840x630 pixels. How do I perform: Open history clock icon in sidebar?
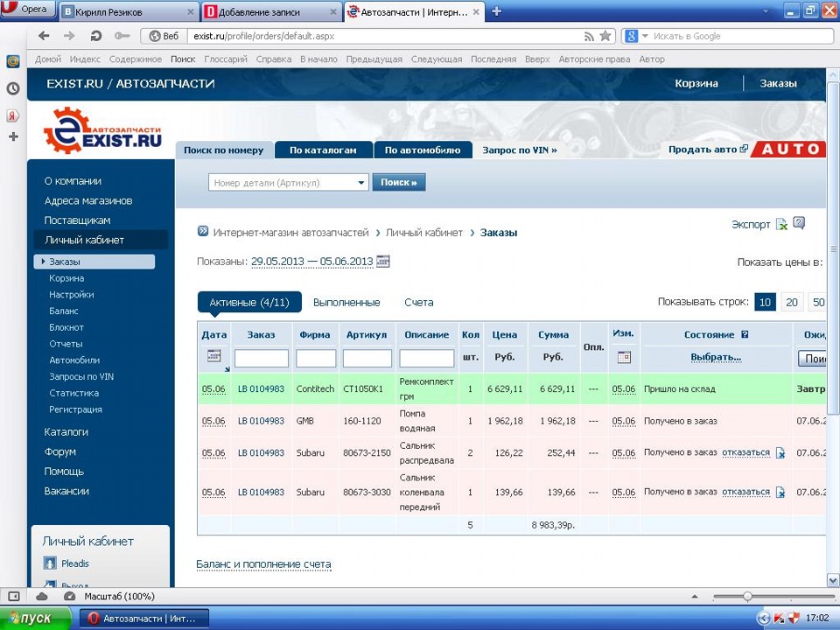13,88
